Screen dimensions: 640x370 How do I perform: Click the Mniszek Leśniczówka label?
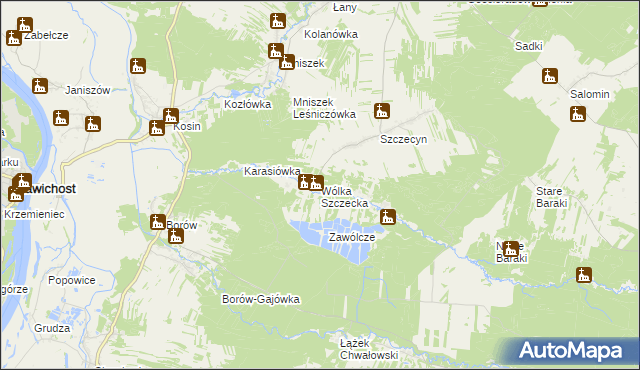(324, 108)
